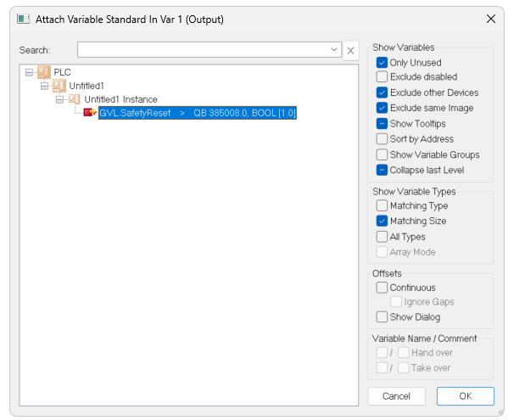Click the Untitled1 project icon in tree

click(59, 86)
